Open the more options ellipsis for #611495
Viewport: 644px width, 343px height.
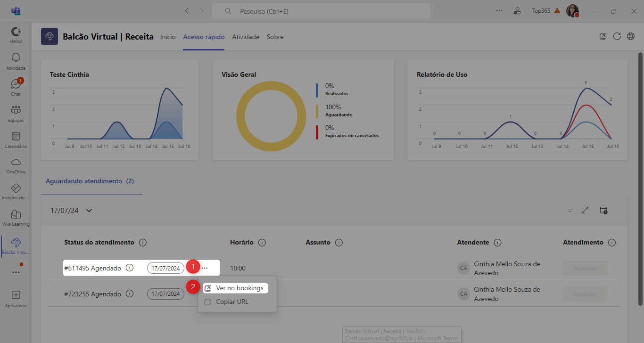pyautogui.click(x=205, y=268)
